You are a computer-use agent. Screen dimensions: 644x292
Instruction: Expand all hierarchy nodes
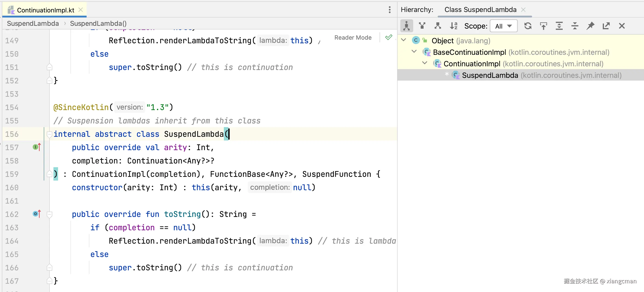pyautogui.click(x=559, y=26)
